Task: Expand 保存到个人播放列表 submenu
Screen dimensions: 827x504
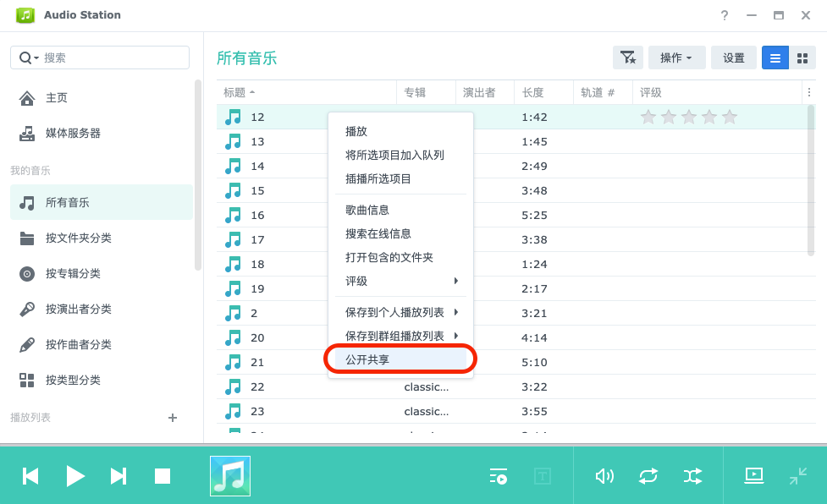Action: pyautogui.click(x=400, y=312)
